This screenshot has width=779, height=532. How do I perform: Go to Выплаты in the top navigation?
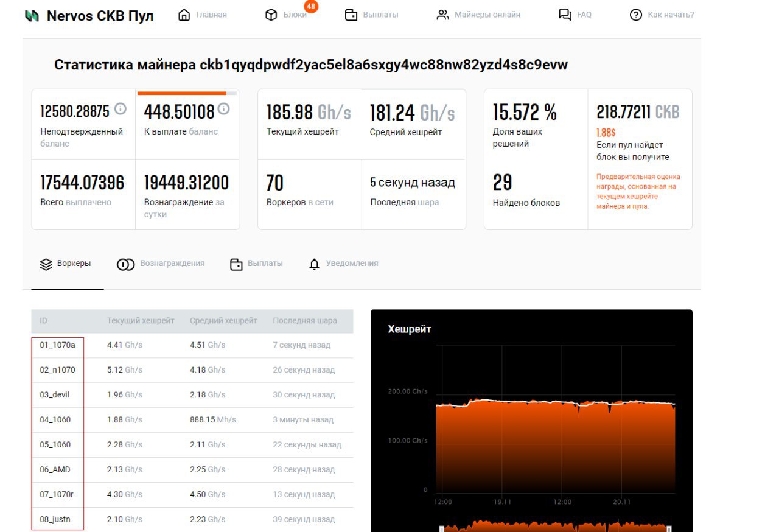[x=380, y=15]
